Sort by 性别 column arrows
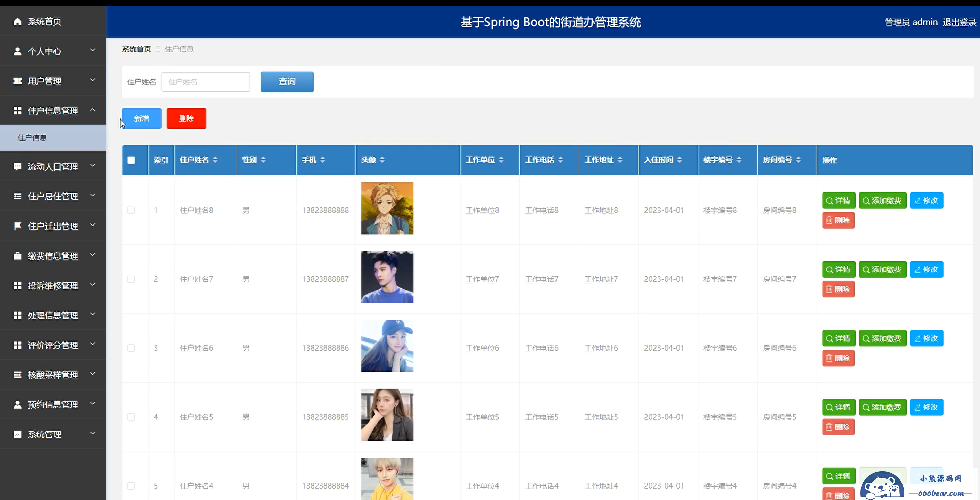The width and height of the screenshot is (980, 500). (263, 160)
